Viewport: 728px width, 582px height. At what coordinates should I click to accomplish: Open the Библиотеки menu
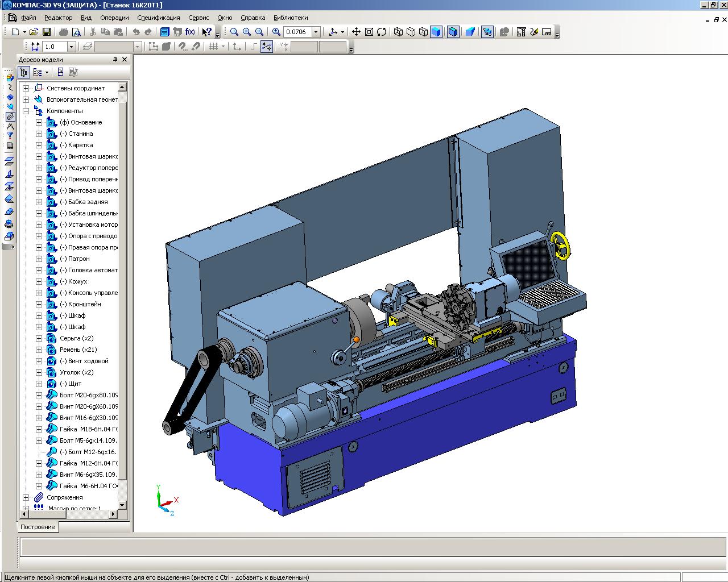[291, 18]
